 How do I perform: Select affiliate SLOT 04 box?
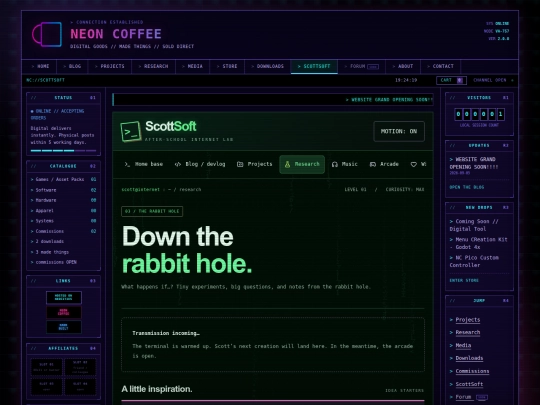(x=80, y=386)
